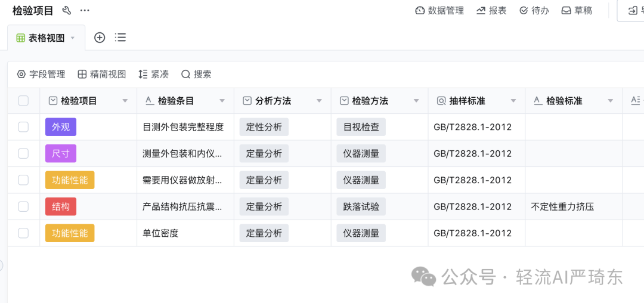
Task: Open the three-dot more menu near title
Action: tap(85, 11)
